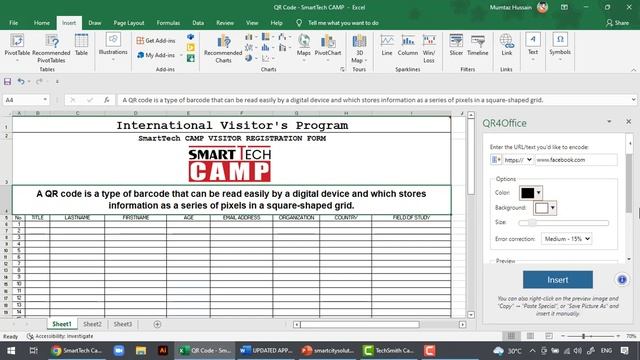The width and height of the screenshot is (640, 360).
Task: Click the URL text field with www.facebook.com
Action: (x=576, y=160)
